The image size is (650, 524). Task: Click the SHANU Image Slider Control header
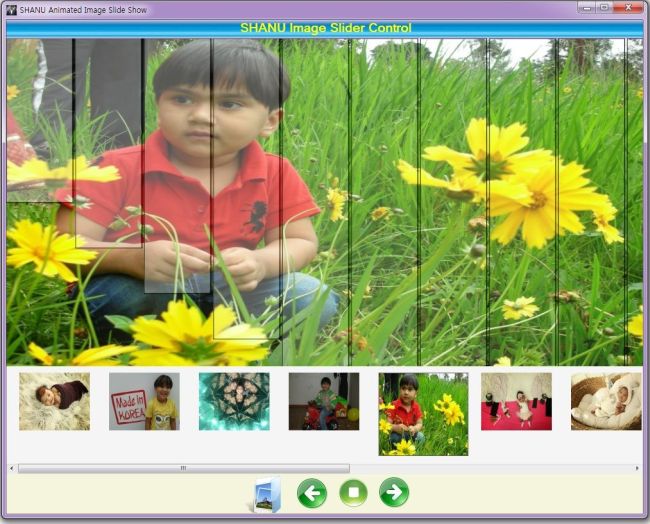pyautogui.click(x=325, y=28)
